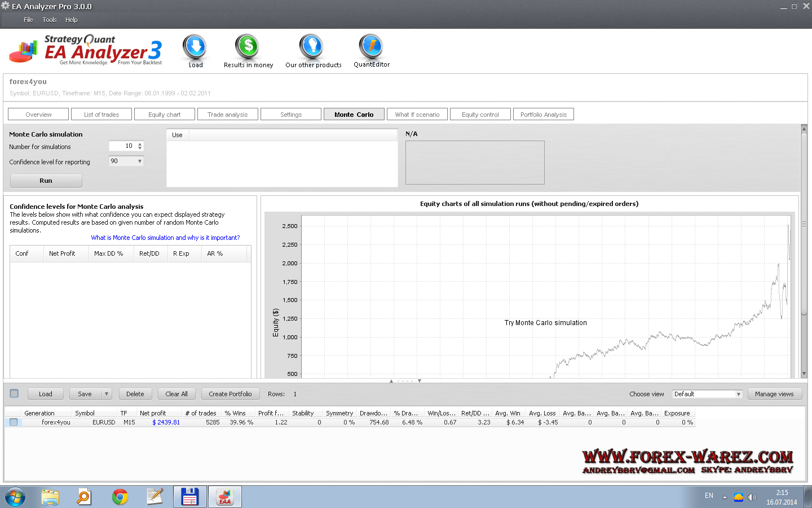Expand the Save button dropdown arrow
Screen dimensions: 812x508
tap(107, 394)
